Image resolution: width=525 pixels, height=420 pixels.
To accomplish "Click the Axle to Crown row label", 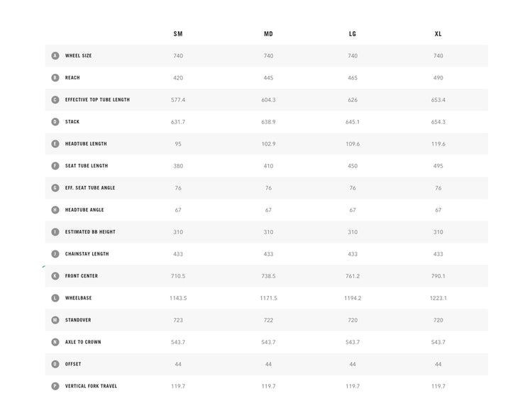I will coord(83,342).
